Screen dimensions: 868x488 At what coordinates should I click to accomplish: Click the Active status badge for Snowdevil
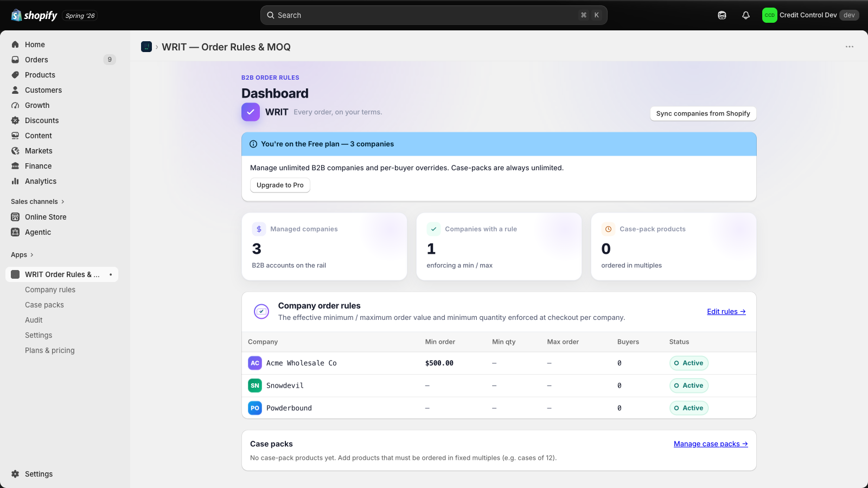coord(689,386)
